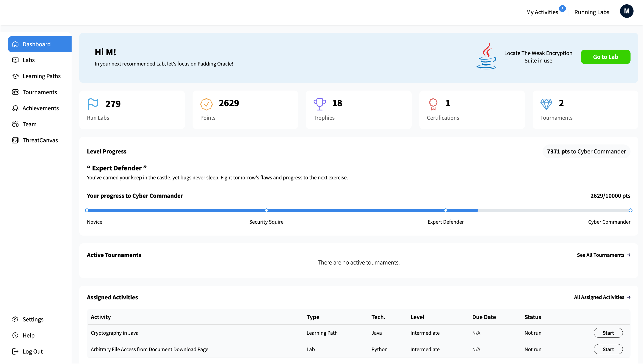Click the Achievements badge icon

[15, 108]
